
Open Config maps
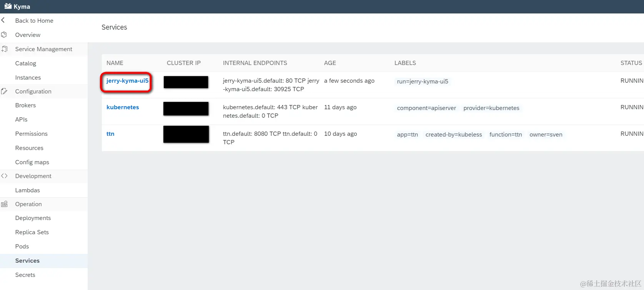point(32,162)
